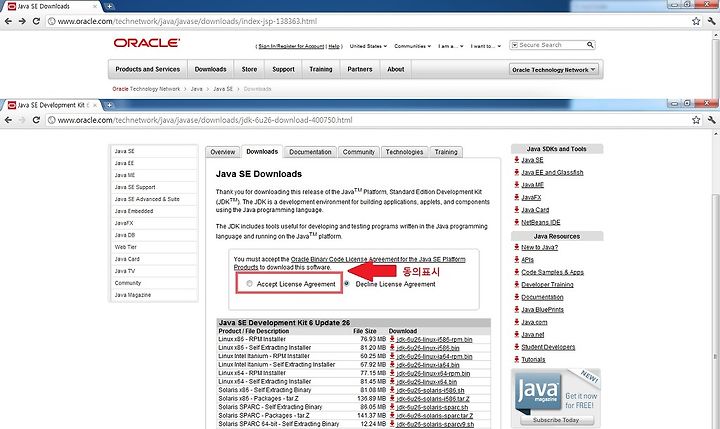The height and width of the screenshot is (429, 720).
Task: Open the About navigation item
Action: coord(395,69)
